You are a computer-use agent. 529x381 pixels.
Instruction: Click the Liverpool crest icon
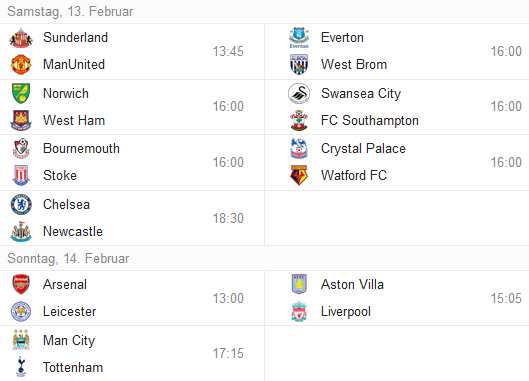[x=299, y=311]
